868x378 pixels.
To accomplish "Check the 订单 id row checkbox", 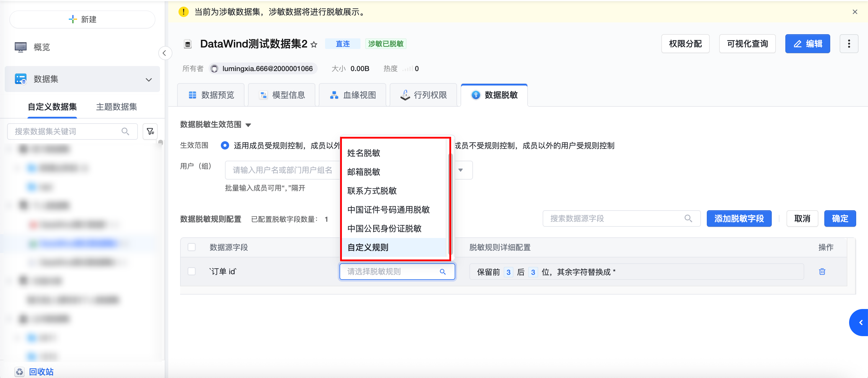I will pyautogui.click(x=192, y=271).
